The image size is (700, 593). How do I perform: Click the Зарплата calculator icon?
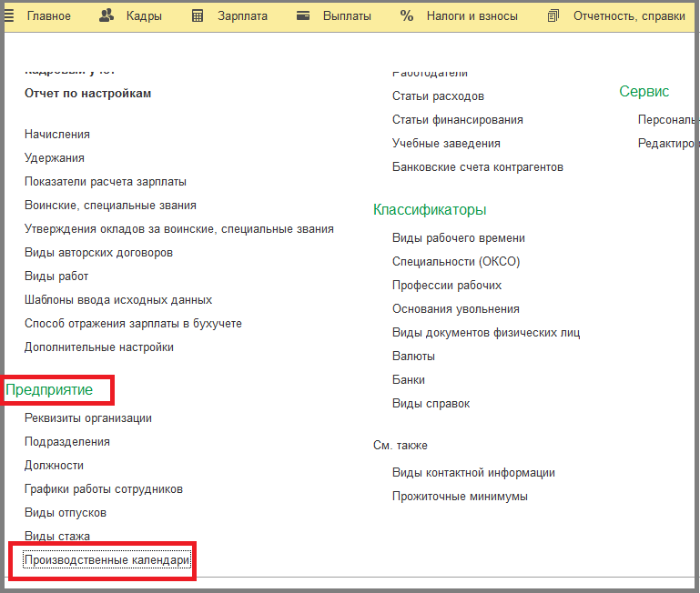[198, 16]
